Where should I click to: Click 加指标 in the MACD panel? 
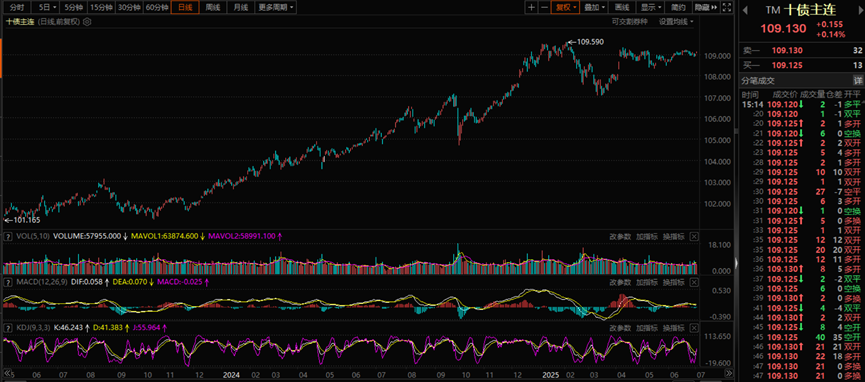pyautogui.click(x=647, y=282)
